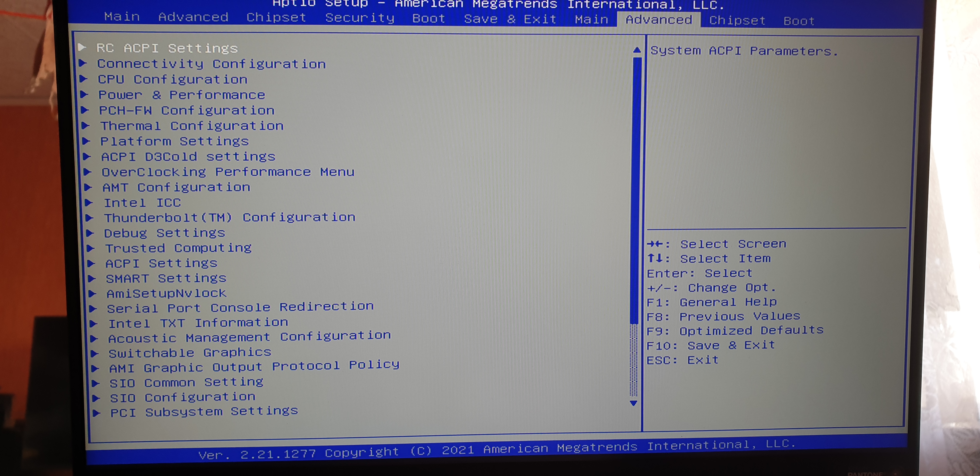Open ACPI D3Cold settings
This screenshot has height=476, width=980.
pos(188,157)
